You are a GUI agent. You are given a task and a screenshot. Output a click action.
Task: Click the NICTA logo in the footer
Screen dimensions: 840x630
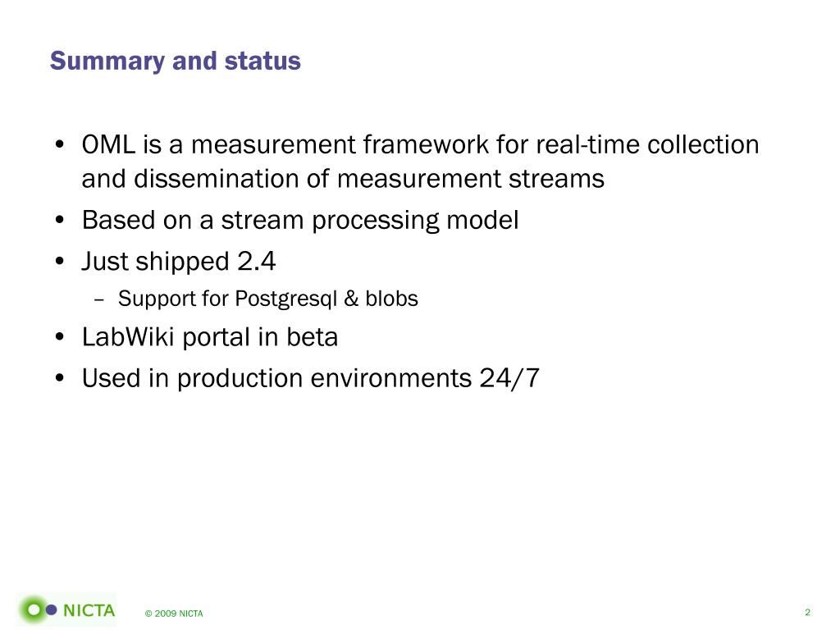tap(66, 609)
